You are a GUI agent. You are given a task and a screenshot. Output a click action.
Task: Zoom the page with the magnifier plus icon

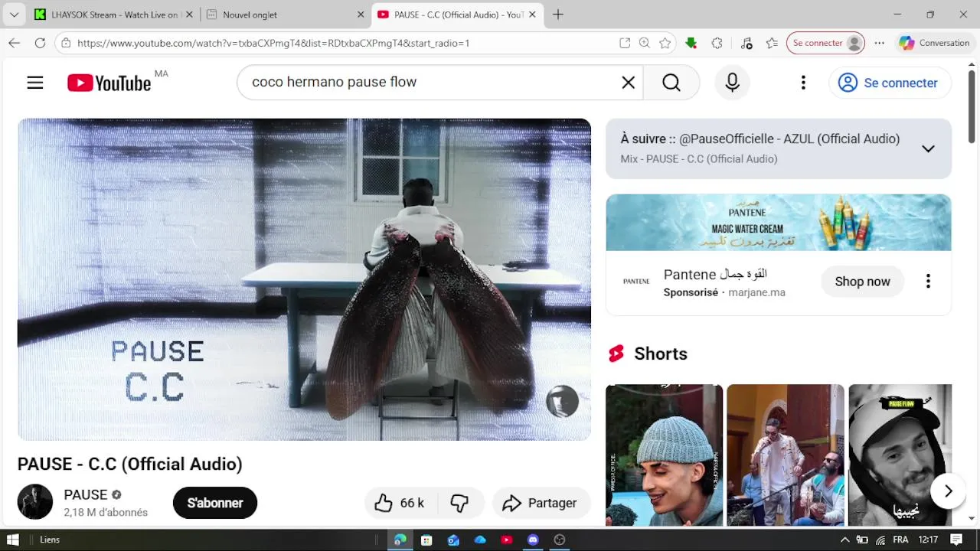[x=645, y=43]
